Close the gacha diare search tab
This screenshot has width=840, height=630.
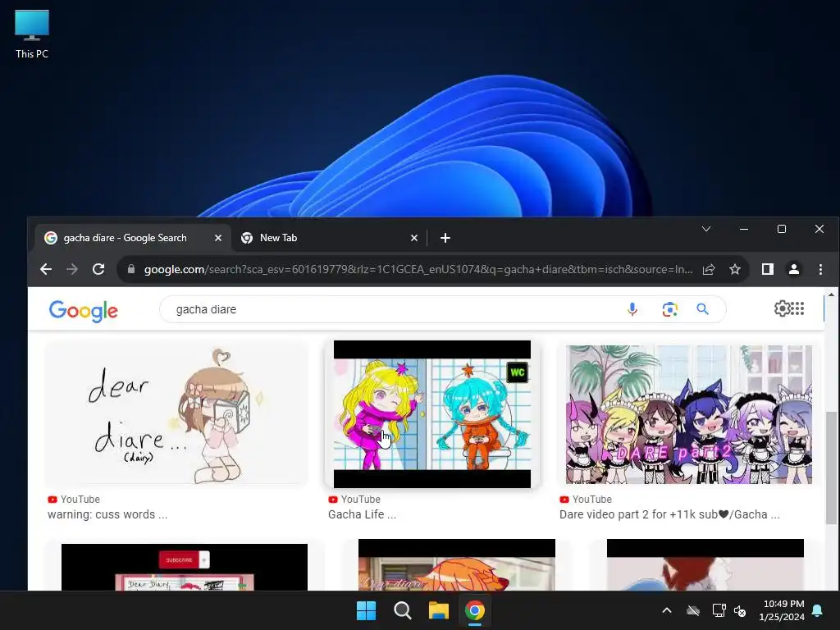[x=218, y=238]
